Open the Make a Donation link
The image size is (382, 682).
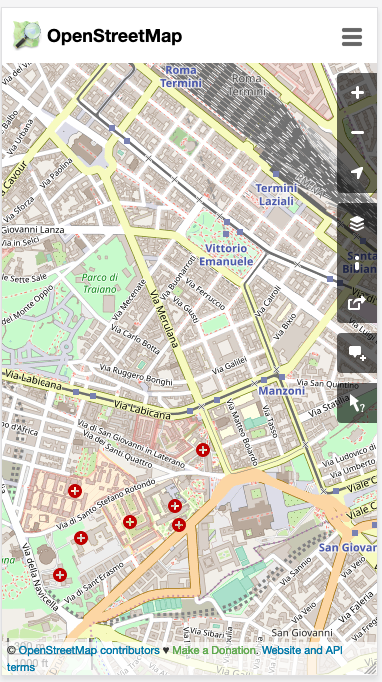click(x=213, y=650)
